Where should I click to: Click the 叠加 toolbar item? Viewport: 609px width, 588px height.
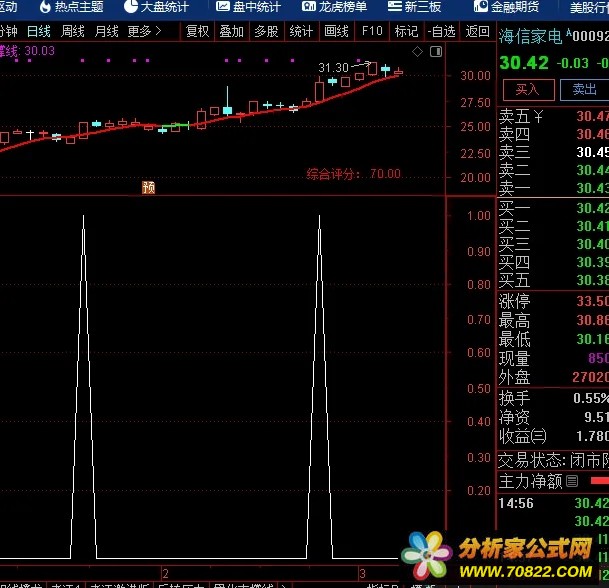[231, 31]
